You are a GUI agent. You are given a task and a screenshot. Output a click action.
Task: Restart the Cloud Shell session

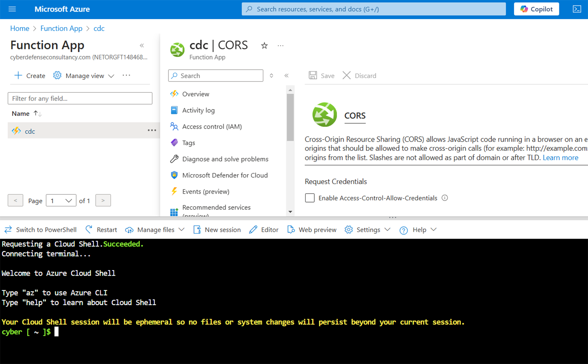point(101,230)
